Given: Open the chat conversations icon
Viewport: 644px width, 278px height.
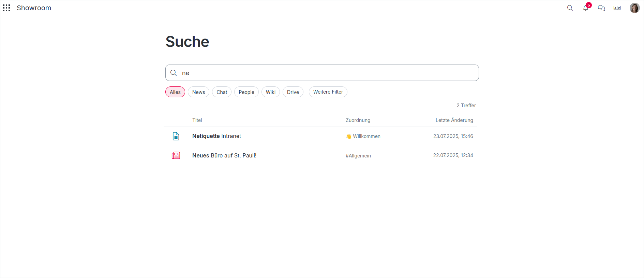Looking at the screenshot, I should pyautogui.click(x=601, y=8).
